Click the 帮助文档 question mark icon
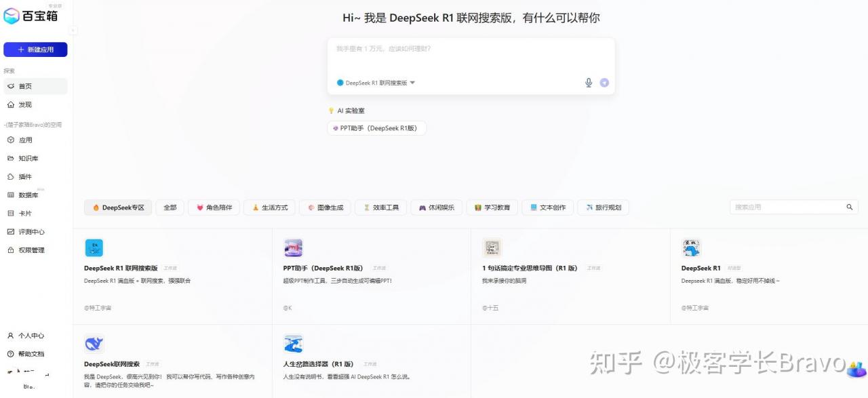The image size is (868, 398). coord(10,354)
